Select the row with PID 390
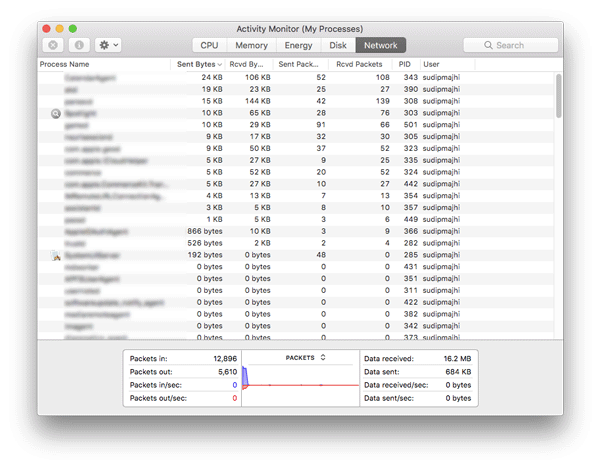 click(296, 90)
